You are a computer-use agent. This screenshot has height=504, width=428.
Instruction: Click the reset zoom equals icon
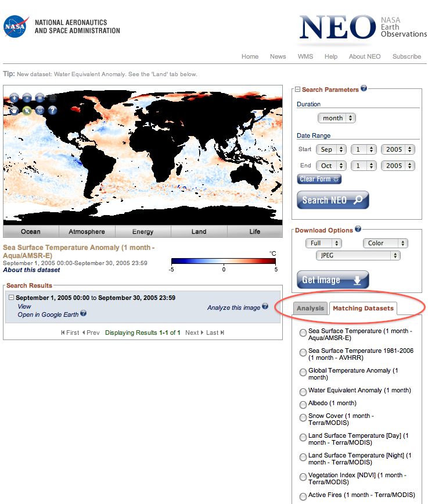pos(39,98)
